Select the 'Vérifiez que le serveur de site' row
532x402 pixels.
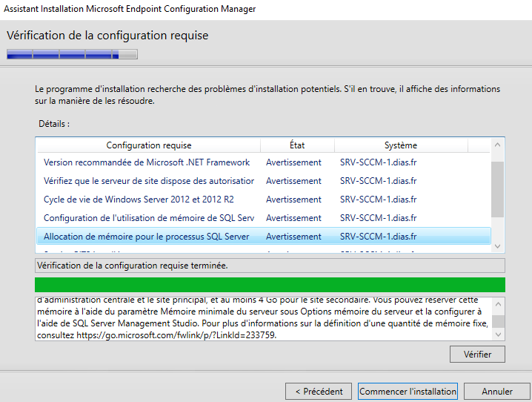[149, 181]
